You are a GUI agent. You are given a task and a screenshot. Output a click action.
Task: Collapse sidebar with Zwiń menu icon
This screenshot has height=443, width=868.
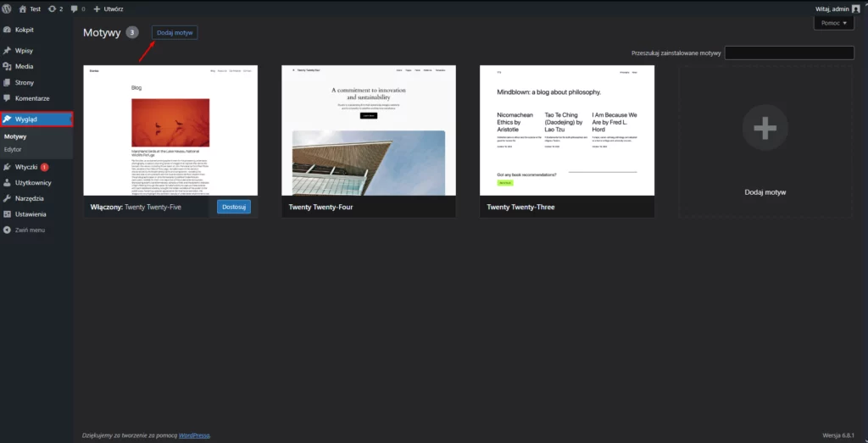pyautogui.click(x=7, y=230)
